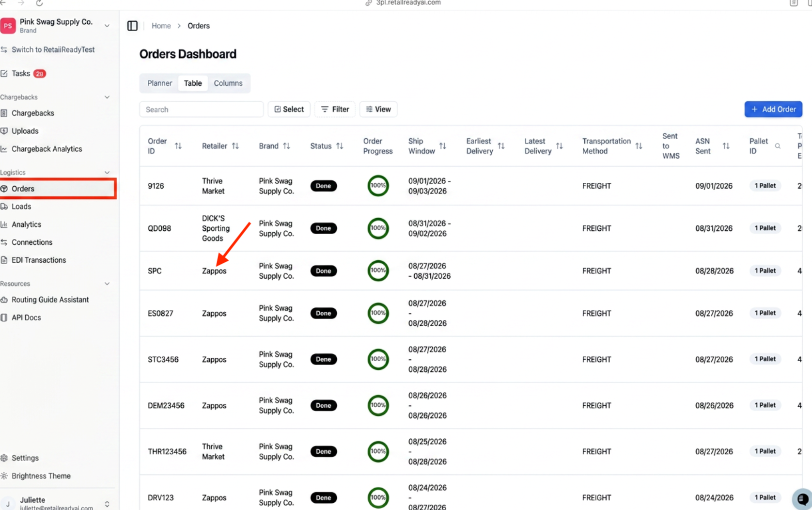Click the 100% progress ring for order SPC
812x510 pixels.
378,271
